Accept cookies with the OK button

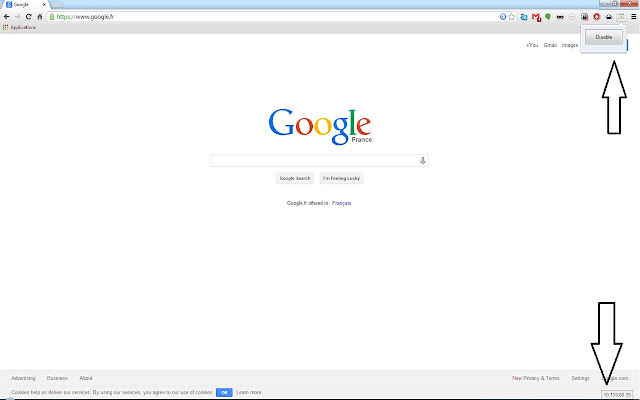tap(224, 392)
